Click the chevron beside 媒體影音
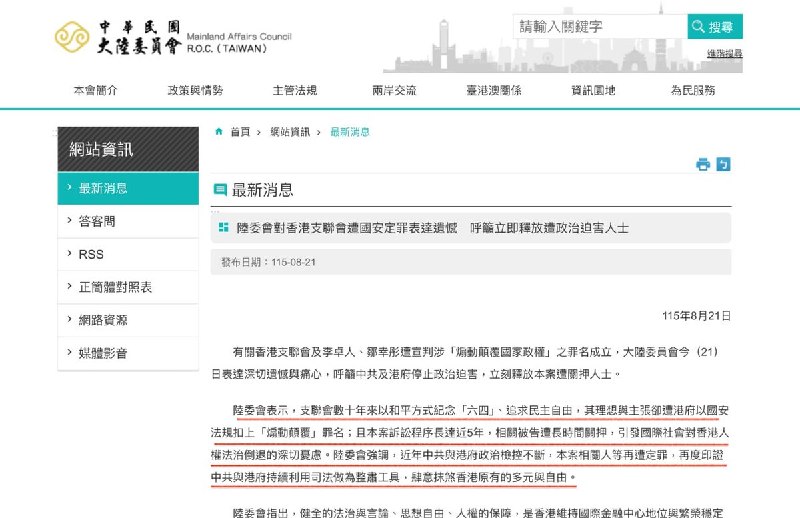The image size is (800, 518). pos(69,352)
